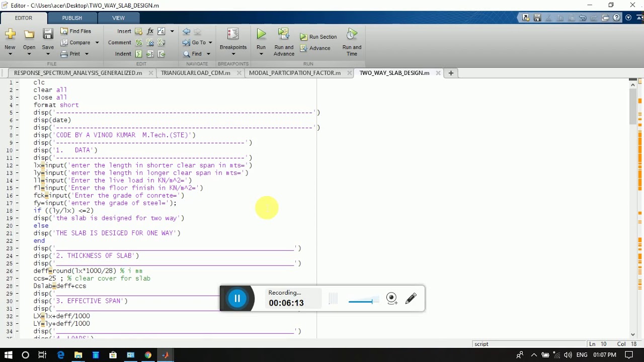Click the MATLAB taskbar icon

pyautogui.click(x=166, y=355)
